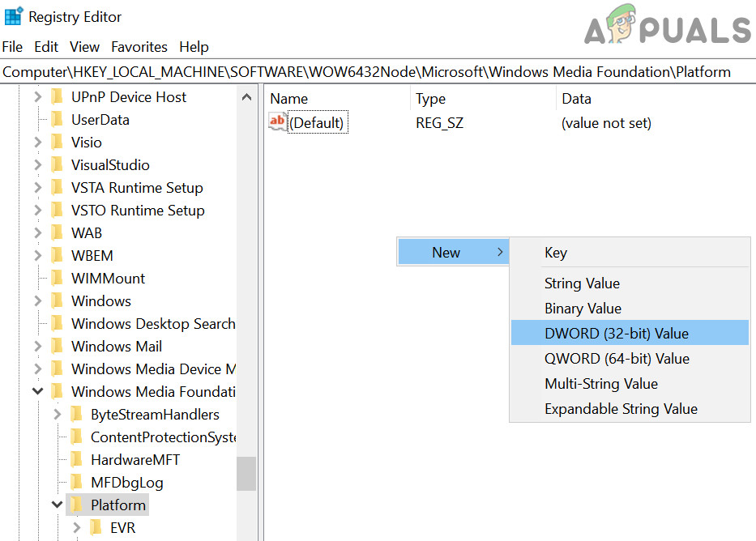Select the WAB folder icon

(57, 232)
